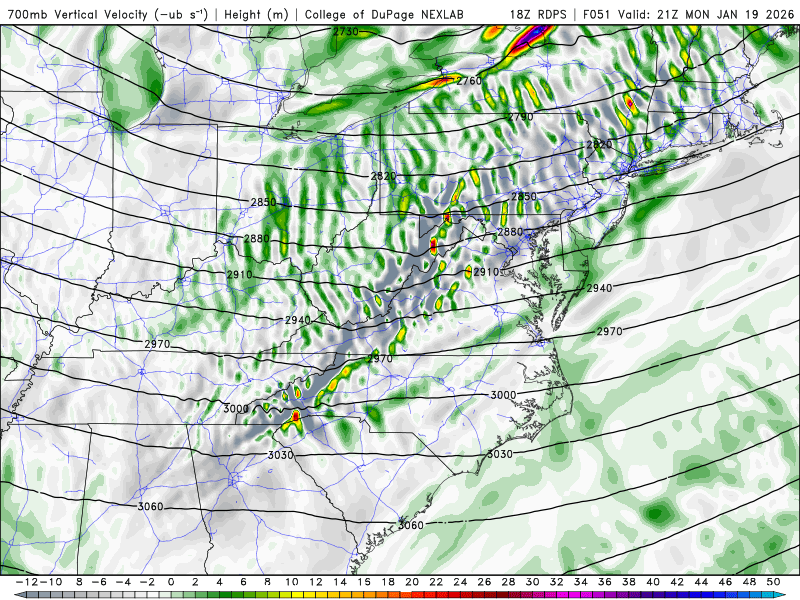Click the "18Z RDPS" model run text
The image size is (800, 600).
point(538,14)
